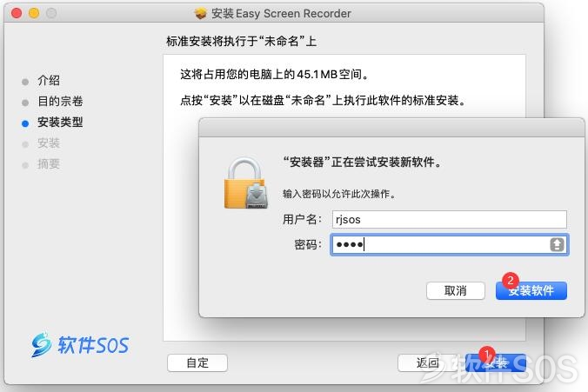Select the 安装类型 step in sidebar

click(60, 123)
